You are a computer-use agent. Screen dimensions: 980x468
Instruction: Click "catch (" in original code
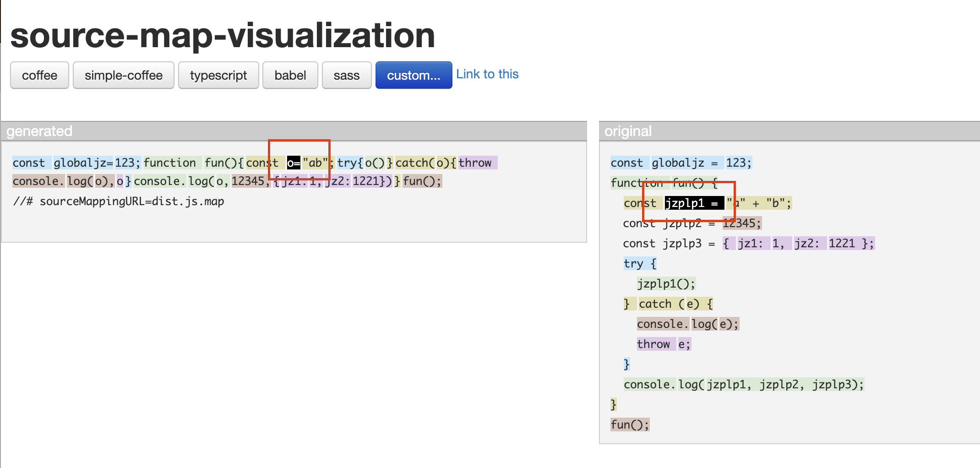(x=662, y=304)
